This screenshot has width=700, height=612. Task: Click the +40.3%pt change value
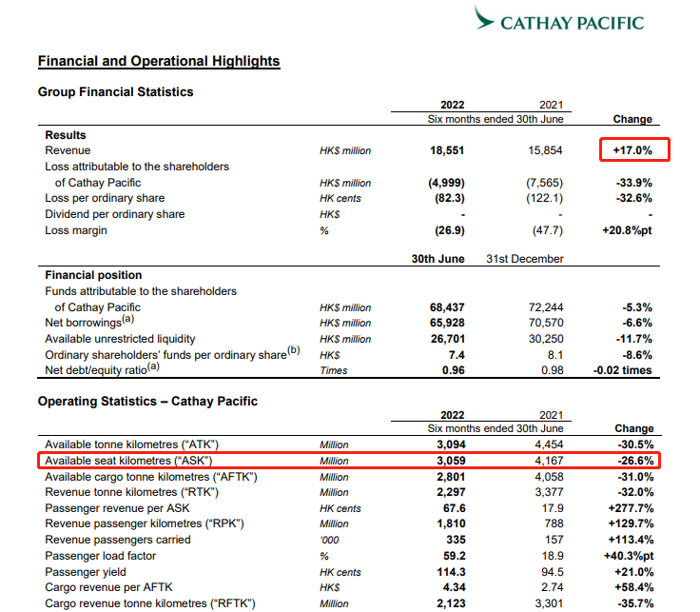pos(629,556)
